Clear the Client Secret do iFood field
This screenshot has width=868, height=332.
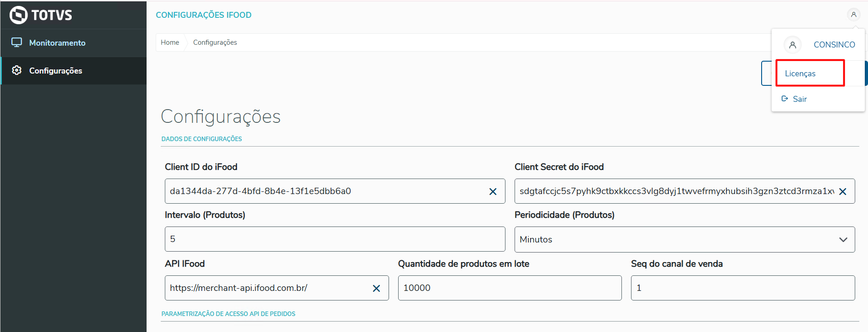click(842, 191)
